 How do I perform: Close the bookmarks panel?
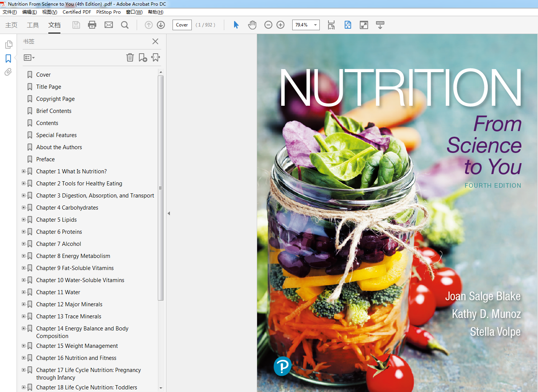pyautogui.click(x=155, y=42)
